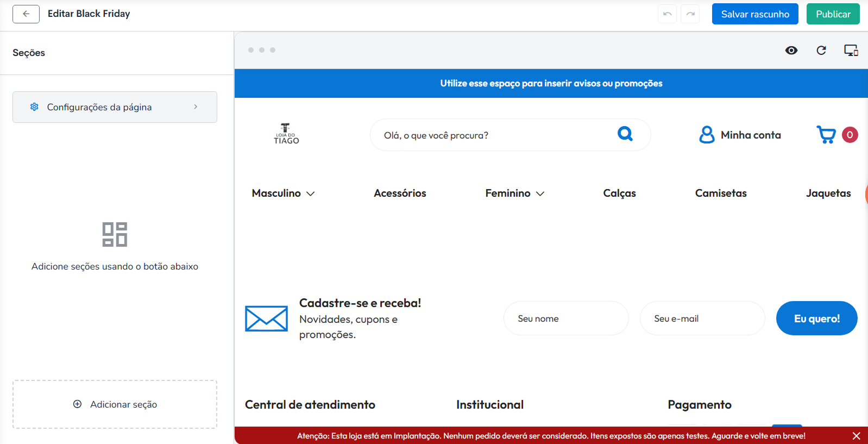This screenshot has height=444, width=868.
Task: Click the newsletter envelope icon
Action: tap(266, 318)
